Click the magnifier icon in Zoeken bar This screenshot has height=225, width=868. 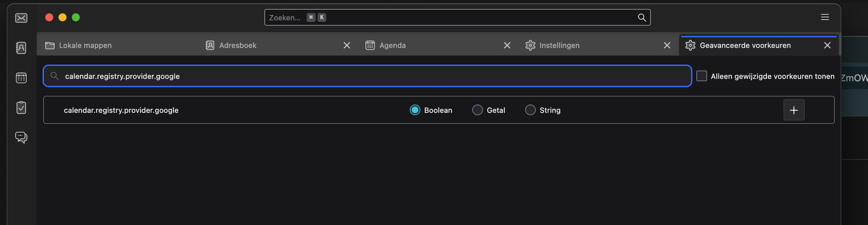(642, 18)
